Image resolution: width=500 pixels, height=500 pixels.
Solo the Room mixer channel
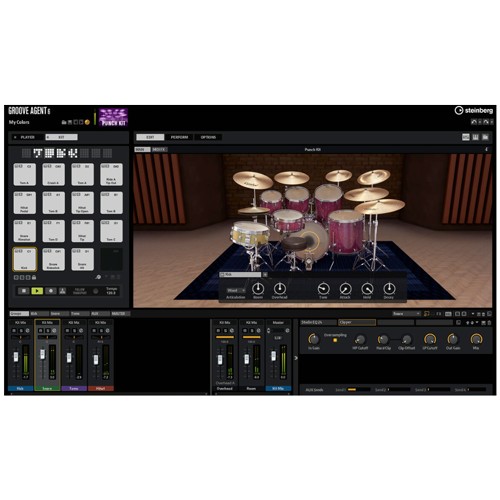252,331
